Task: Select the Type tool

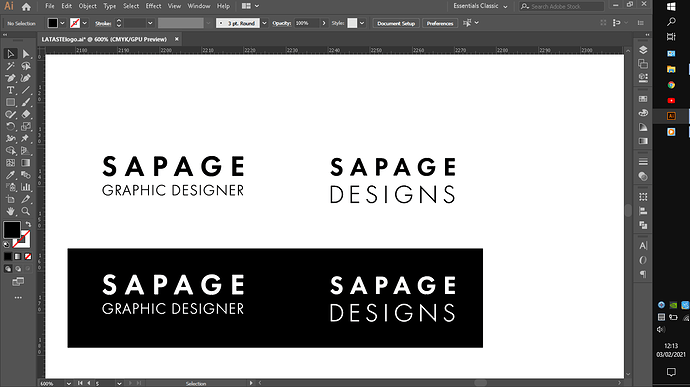Action: [x=10, y=90]
